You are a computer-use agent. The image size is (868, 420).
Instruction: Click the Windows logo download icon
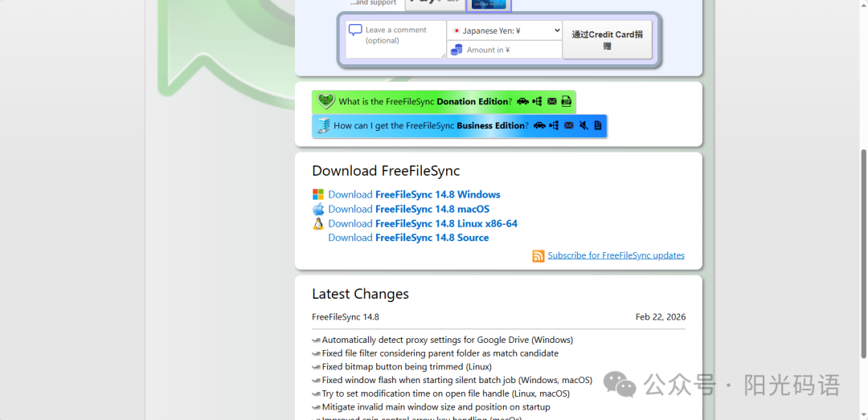tap(317, 194)
